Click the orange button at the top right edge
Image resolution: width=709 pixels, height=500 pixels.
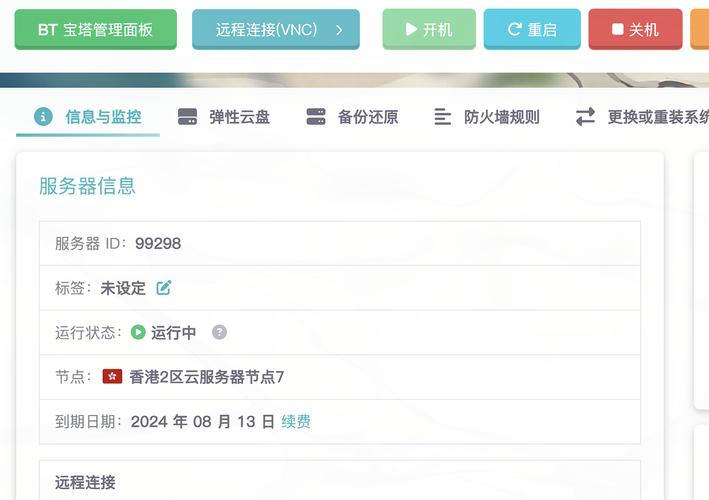[x=700, y=29]
